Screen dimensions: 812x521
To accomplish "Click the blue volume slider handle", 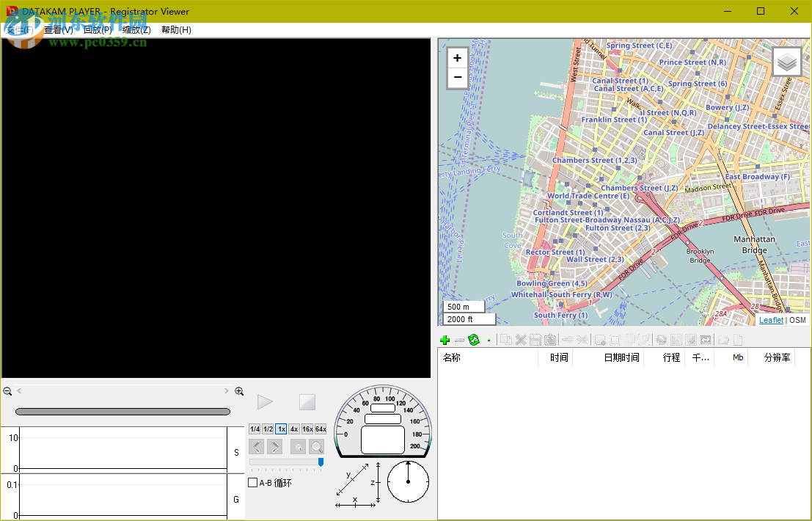I will [x=321, y=462].
